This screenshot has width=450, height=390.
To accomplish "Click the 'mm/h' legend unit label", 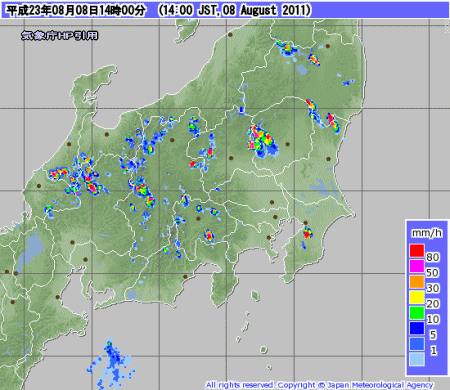I will pyautogui.click(x=427, y=233).
